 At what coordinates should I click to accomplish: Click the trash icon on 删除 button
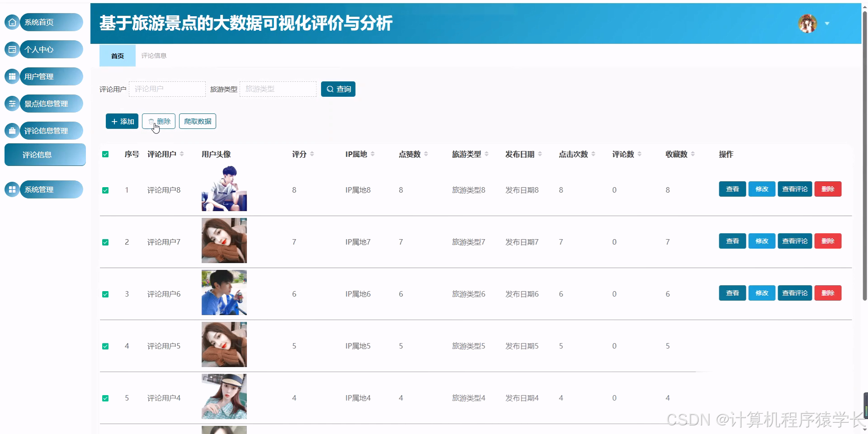(x=151, y=121)
